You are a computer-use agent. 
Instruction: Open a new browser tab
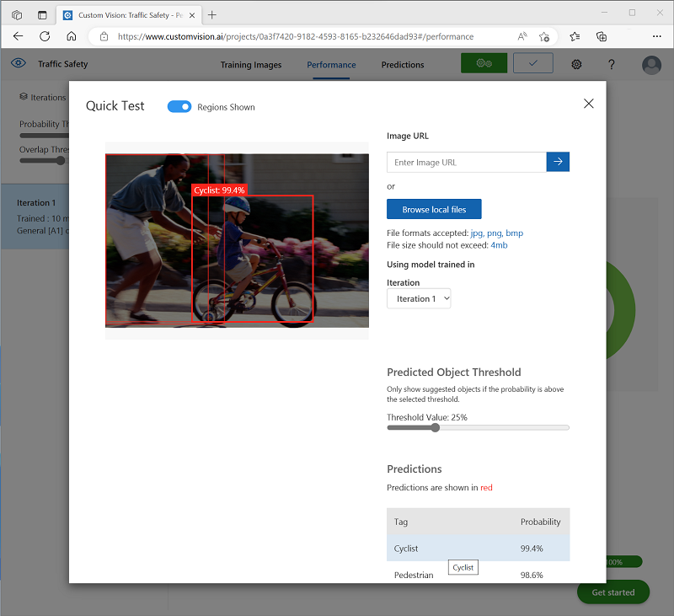211,14
